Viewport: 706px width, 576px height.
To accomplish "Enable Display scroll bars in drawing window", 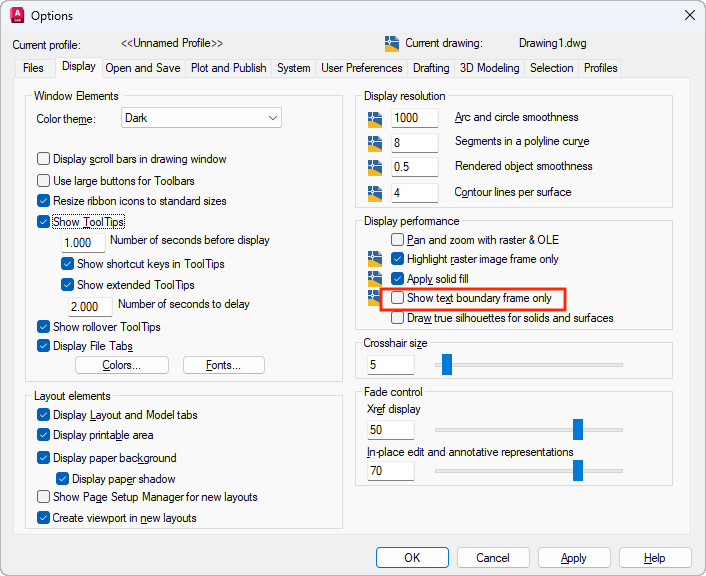I will coord(43,159).
